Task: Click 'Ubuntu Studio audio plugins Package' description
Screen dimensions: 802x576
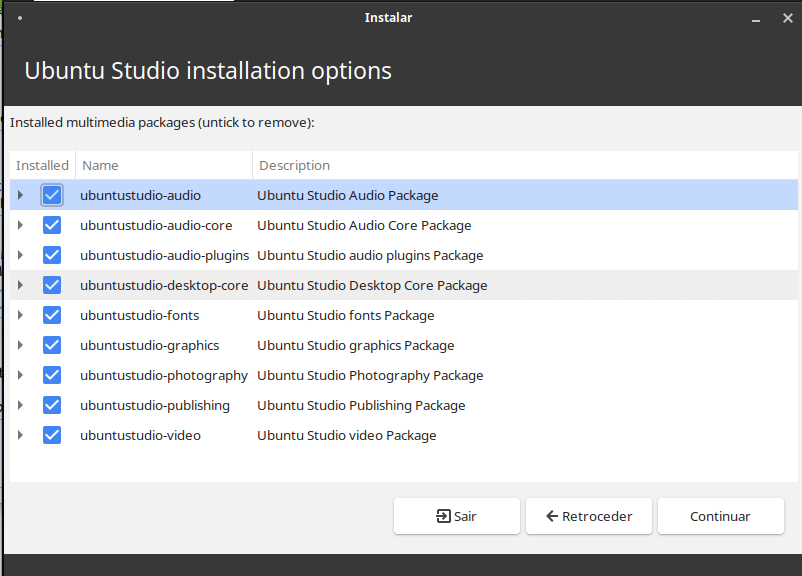Action: (x=370, y=256)
